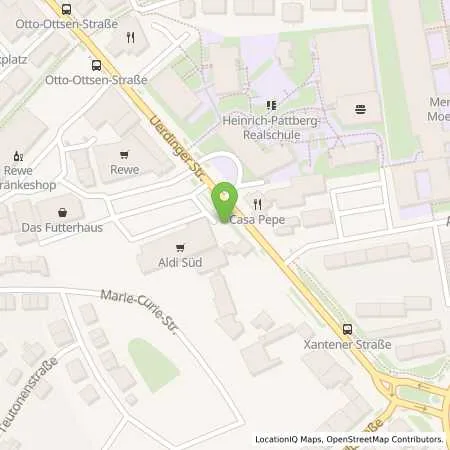Select the Casa Pepe restaurant icon
The image size is (450, 450).
pos(257,204)
